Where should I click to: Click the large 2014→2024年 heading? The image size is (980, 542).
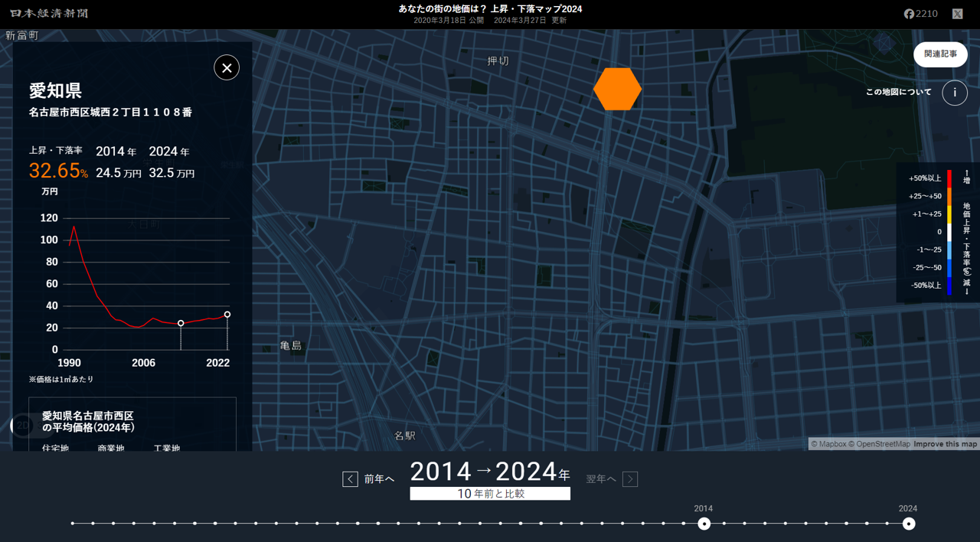(490, 472)
